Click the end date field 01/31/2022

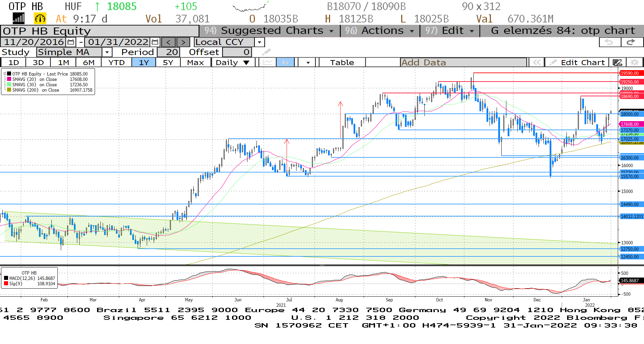click(118, 42)
